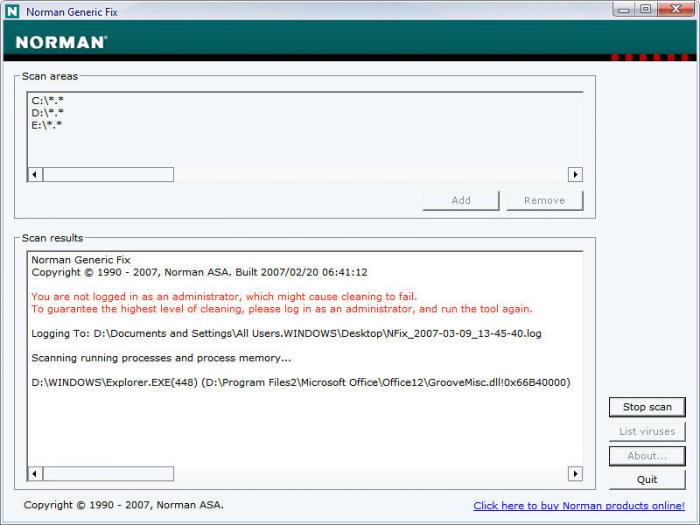This screenshot has height=525, width=700.
Task: Click the Norman N icon in title bar
Action: pos(12,11)
